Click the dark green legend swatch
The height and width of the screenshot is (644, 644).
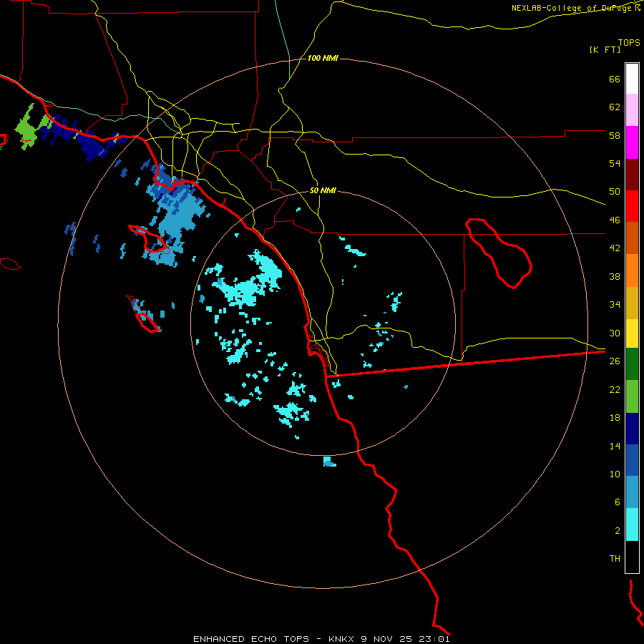[x=632, y=364]
